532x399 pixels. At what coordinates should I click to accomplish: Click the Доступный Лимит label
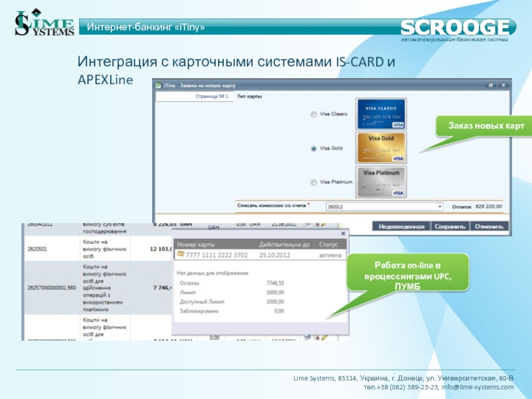coord(202,302)
